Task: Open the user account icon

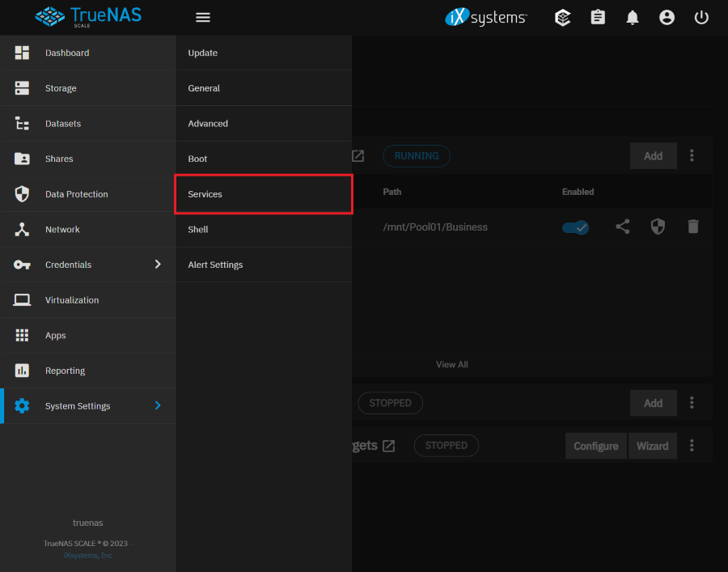Action: pos(667,17)
